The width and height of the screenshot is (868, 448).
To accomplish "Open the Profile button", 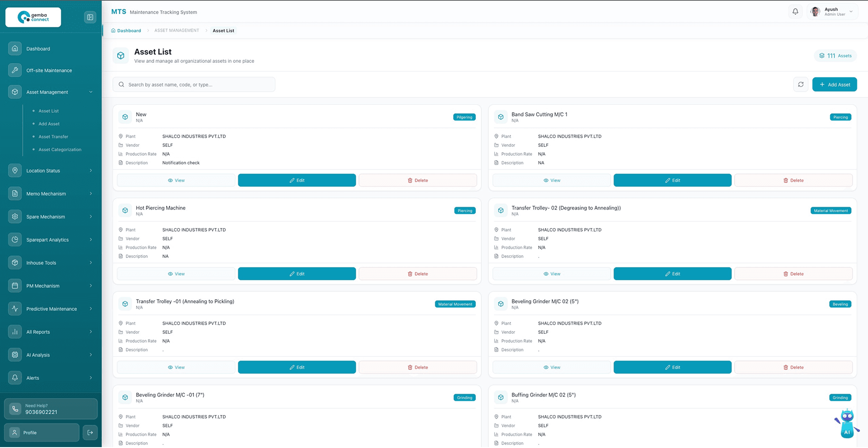I will click(x=42, y=433).
